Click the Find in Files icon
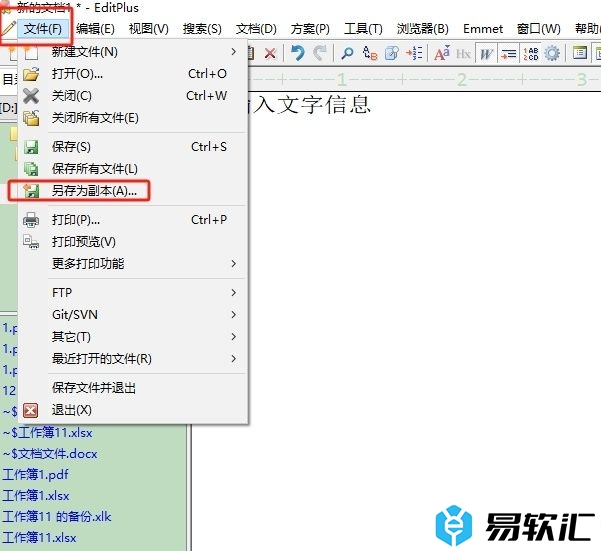 coord(392,53)
